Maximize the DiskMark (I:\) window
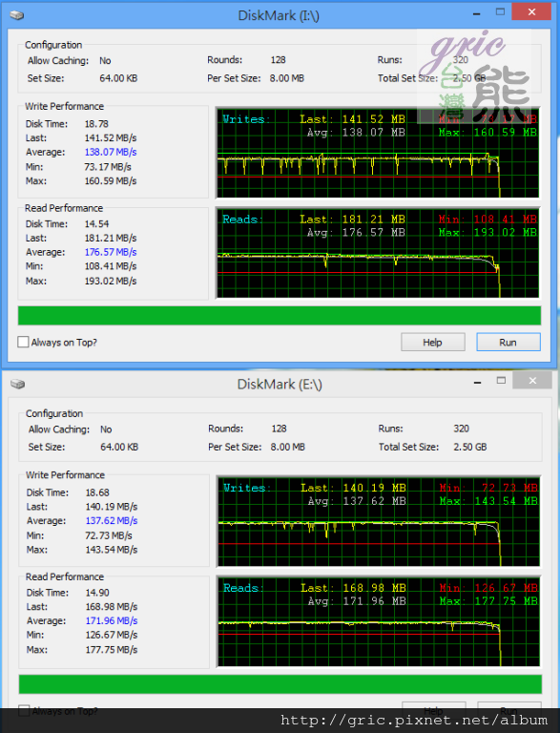The height and width of the screenshot is (733, 560). (x=500, y=12)
